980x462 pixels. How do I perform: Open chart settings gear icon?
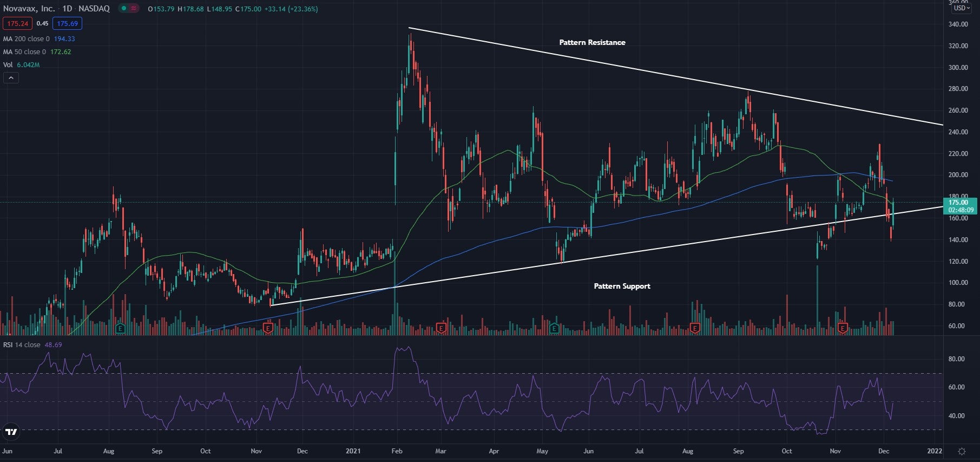pyautogui.click(x=962, y=451)
